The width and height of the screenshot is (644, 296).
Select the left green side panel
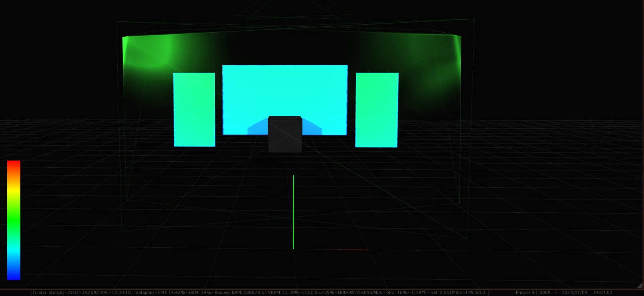pos(194,110)
